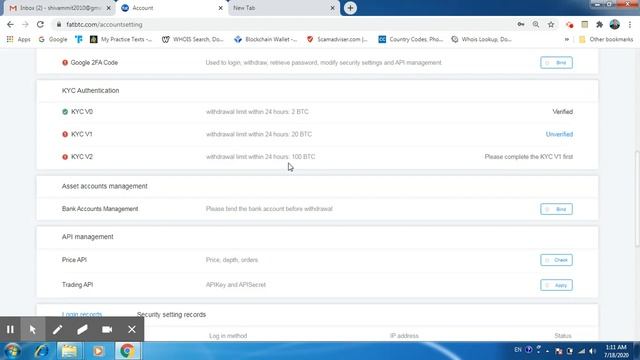This screenshot has width=640, height=360.
Task: Open media player from taskbar
Action: (98, 351)
